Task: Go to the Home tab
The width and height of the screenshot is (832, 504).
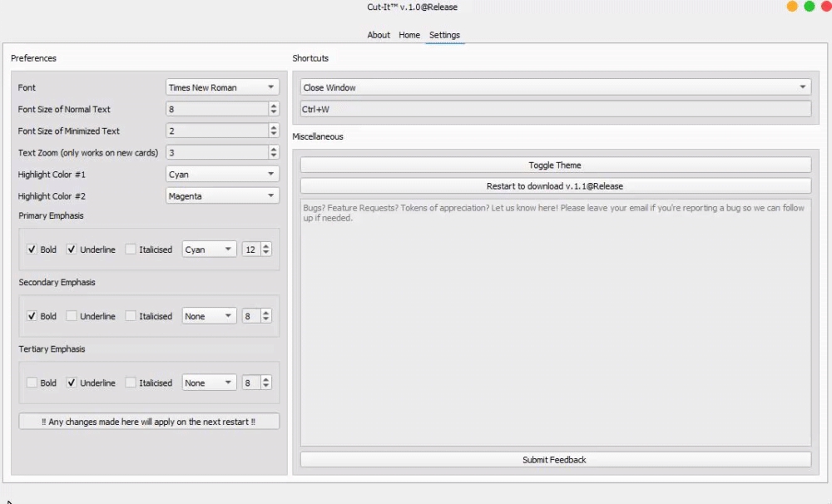Action: pos(409,35)
